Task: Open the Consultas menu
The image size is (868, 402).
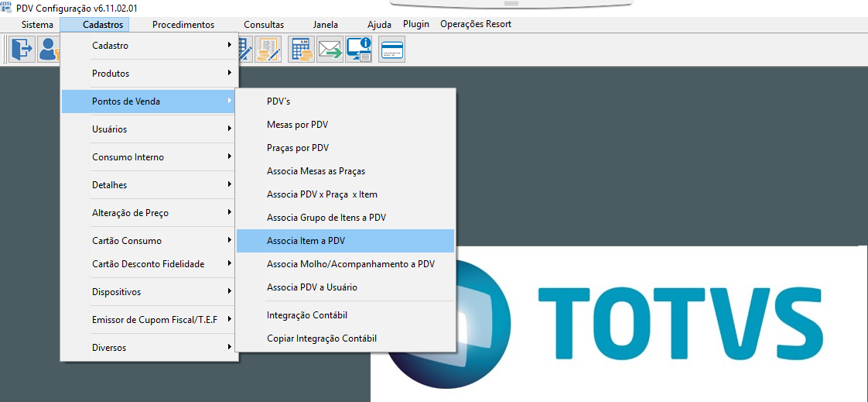Action: 264,24
